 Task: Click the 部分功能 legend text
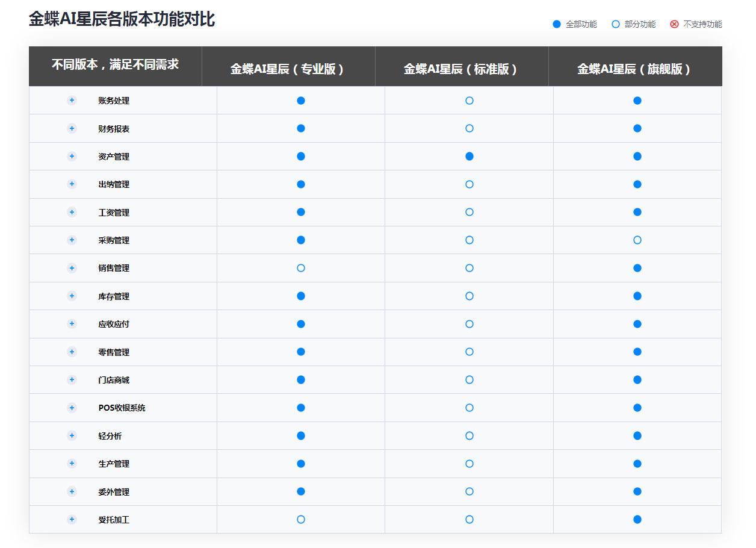[x=640, y=24]
